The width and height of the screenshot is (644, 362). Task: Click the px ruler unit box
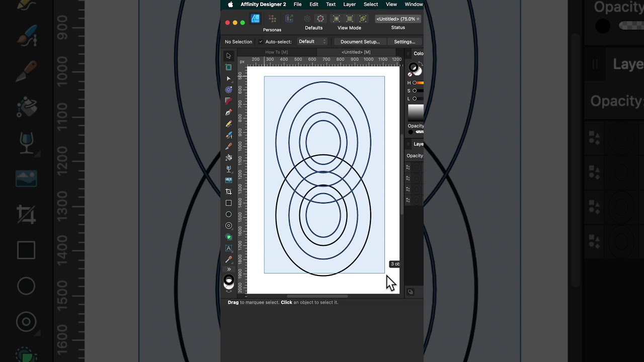click(242, 62)
